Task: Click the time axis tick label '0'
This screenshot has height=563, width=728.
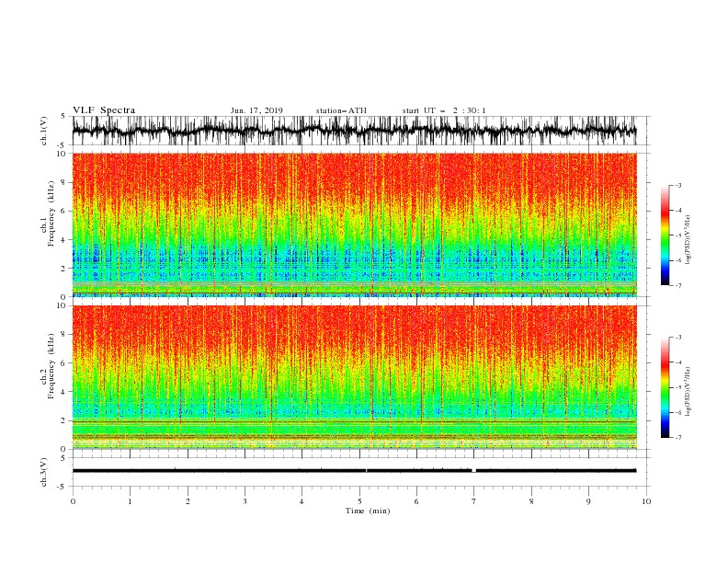Action: (73, 501)
